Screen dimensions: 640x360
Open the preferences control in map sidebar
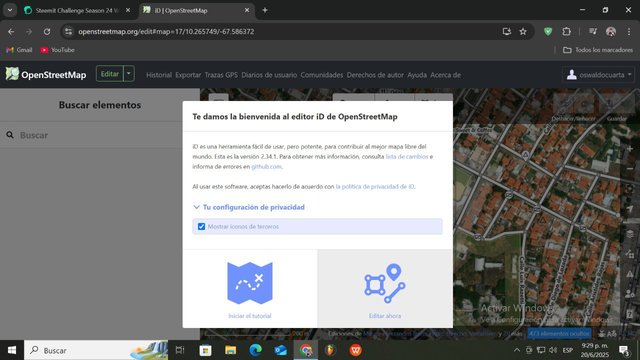[x=630, y=293]
